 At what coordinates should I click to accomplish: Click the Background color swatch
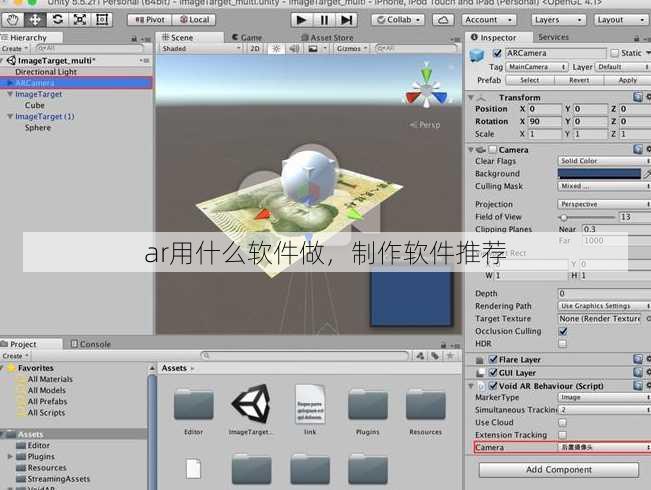click(599, 174)
